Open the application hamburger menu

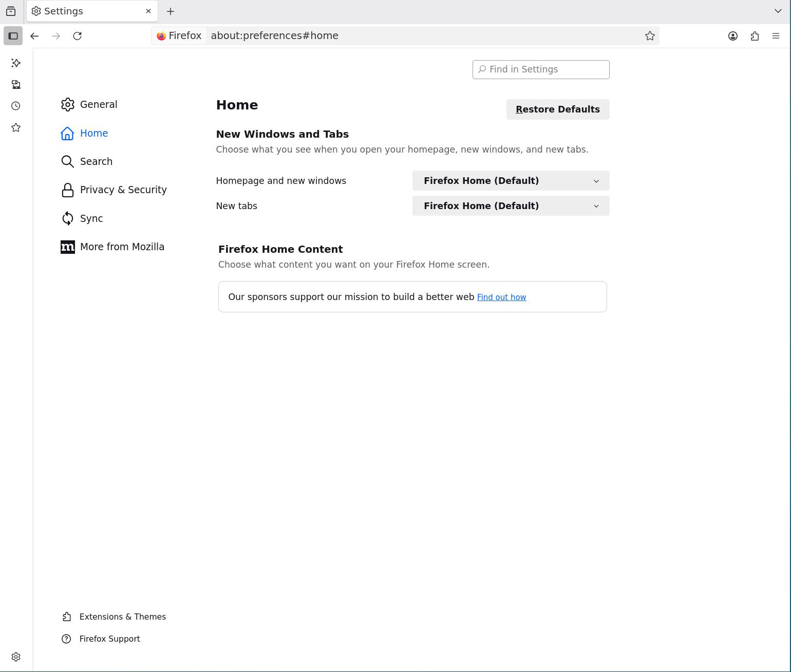pos(776,36)
